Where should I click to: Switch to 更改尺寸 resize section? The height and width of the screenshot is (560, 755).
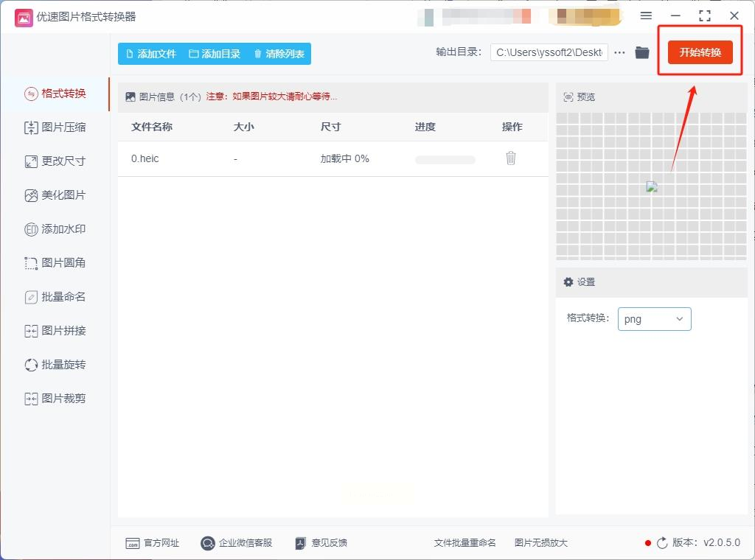coord(55,161)
